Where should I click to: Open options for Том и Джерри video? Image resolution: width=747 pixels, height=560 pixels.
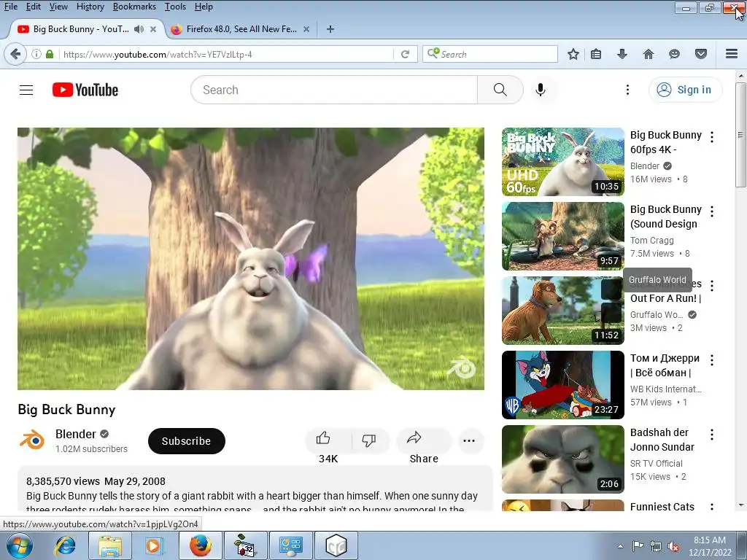point(712,360)
